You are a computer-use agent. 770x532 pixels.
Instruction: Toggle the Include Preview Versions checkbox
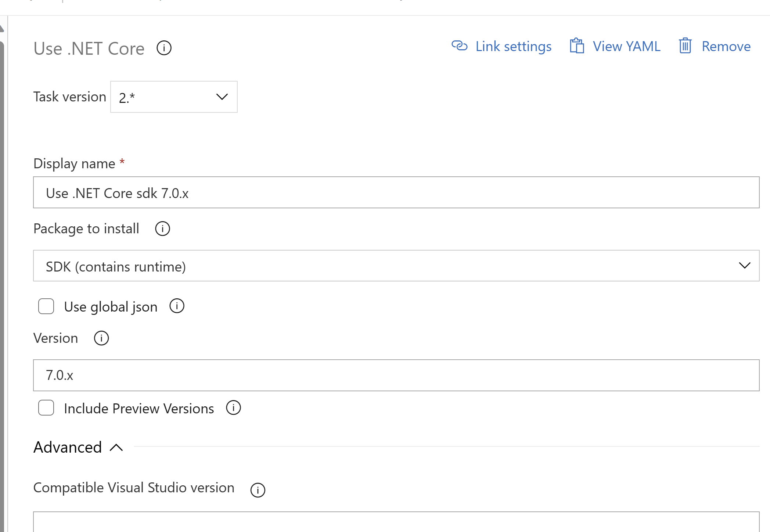coord(46,408)
